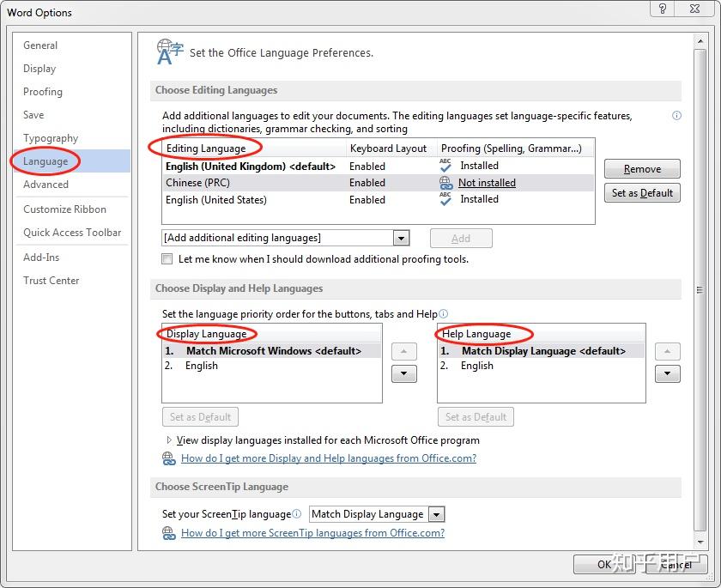721x588 pixels.
Task: Select English (United States) editing language row
Action: tap(378, 199)
